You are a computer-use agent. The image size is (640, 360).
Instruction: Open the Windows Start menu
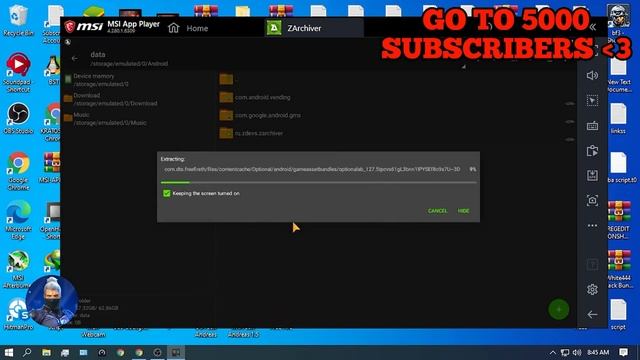click(9, 352)
